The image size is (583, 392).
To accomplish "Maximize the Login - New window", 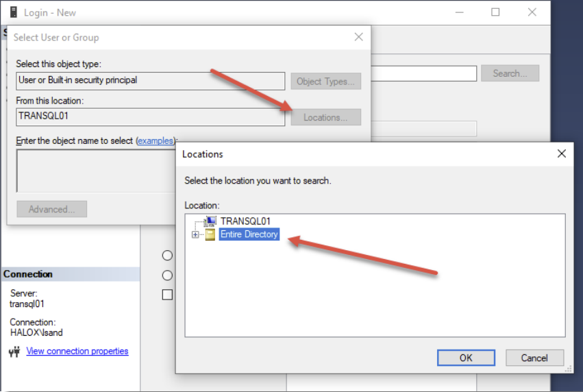I will coord(495,12).
